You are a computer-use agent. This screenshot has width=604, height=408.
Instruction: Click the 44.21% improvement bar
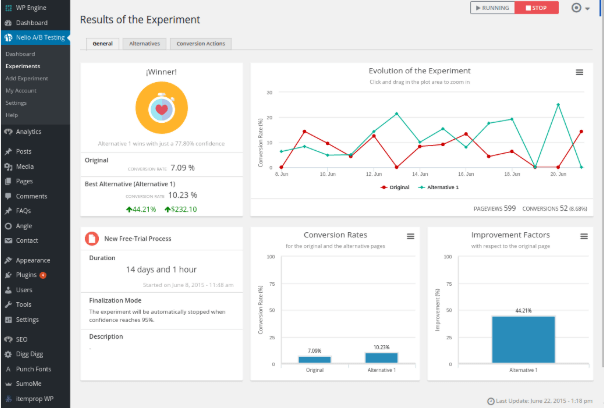[523, 340]
